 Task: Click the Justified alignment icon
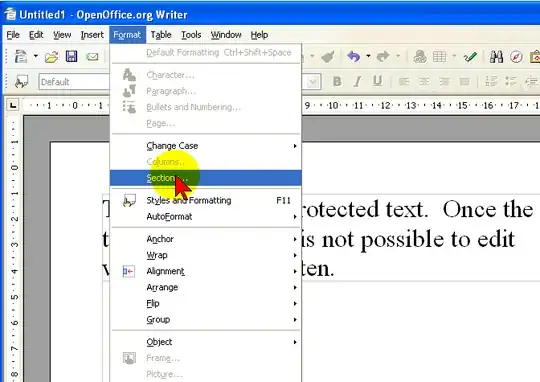pos(464,82)
